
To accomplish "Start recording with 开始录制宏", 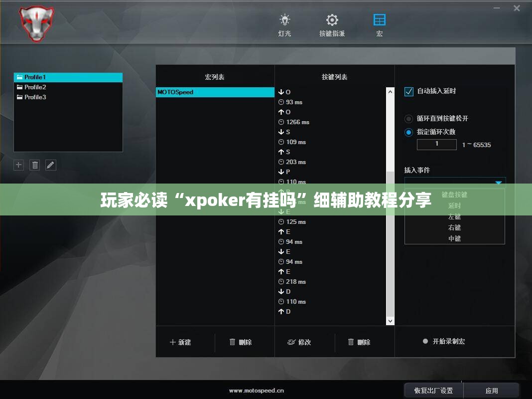I will point(444,341).
